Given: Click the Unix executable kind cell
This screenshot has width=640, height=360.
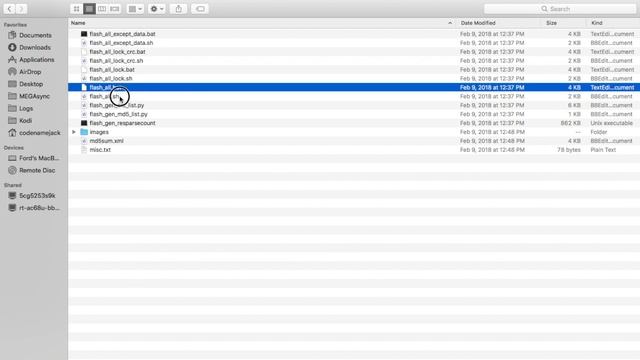Looking at the screenshot, I should (611, 123).
